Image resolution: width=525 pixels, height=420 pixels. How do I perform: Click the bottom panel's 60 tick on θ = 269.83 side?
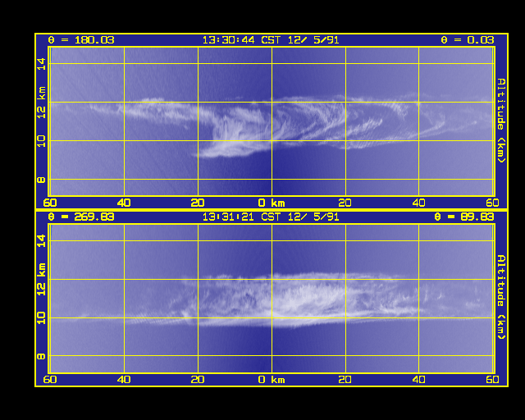[x=50, y=380]
